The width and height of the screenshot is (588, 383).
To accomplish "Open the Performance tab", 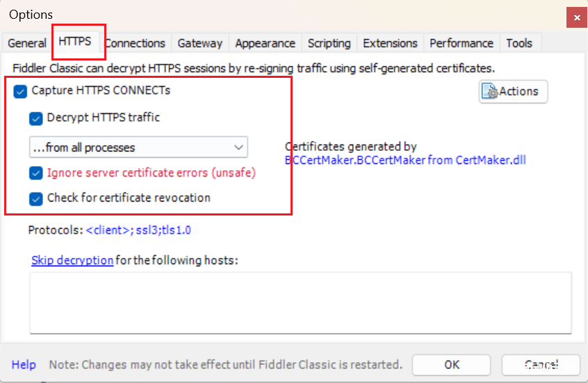I will pos(462,43).
